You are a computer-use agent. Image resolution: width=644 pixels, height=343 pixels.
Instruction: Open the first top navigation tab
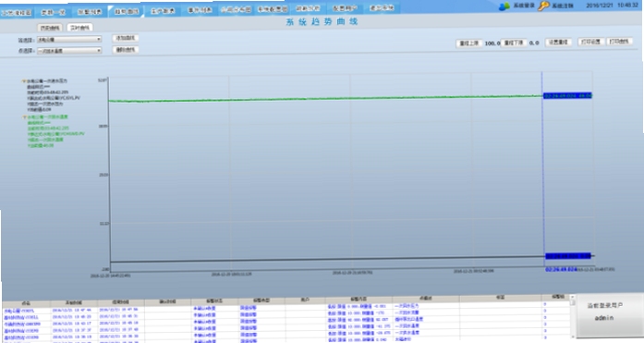tap(16, 13)
